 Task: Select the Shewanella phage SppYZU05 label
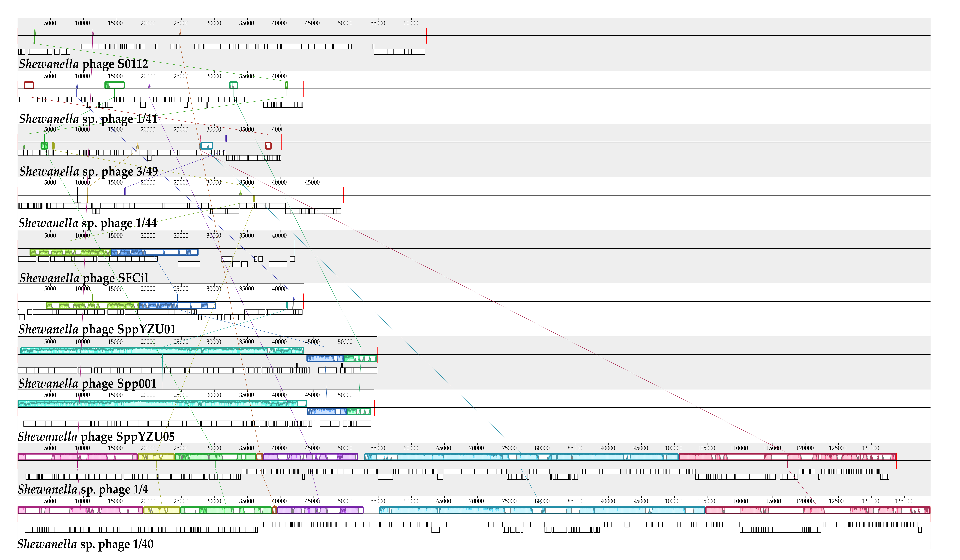pos(96,437)
